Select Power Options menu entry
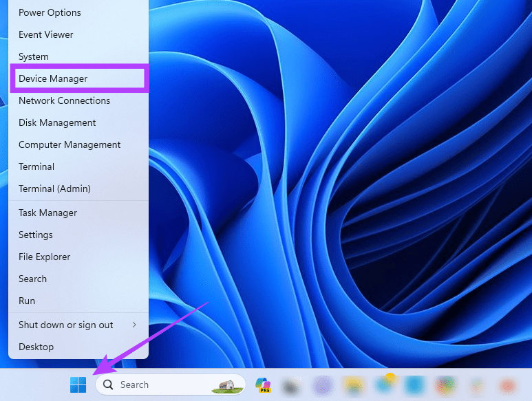Image resolution: width=532 pixels, height=401 pixels. coord(50,12)
